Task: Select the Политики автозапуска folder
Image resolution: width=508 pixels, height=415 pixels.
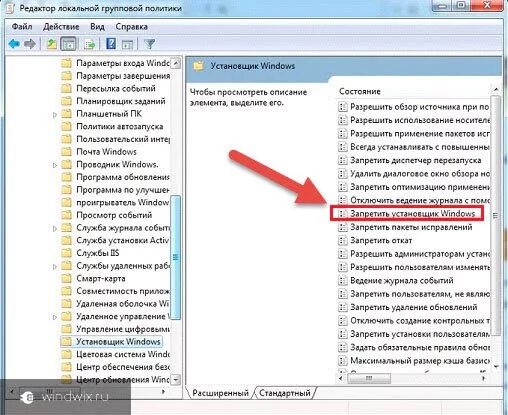Action: click(x=112, y=126)
